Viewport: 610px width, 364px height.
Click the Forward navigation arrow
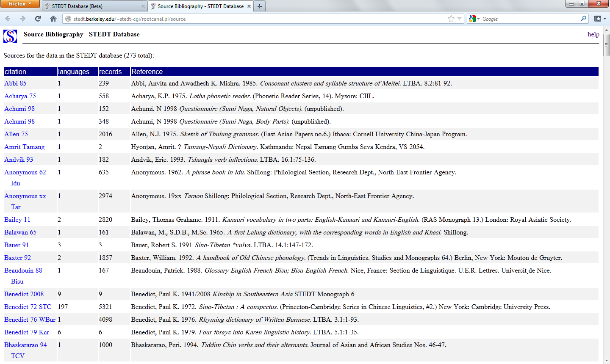[23, 19]
